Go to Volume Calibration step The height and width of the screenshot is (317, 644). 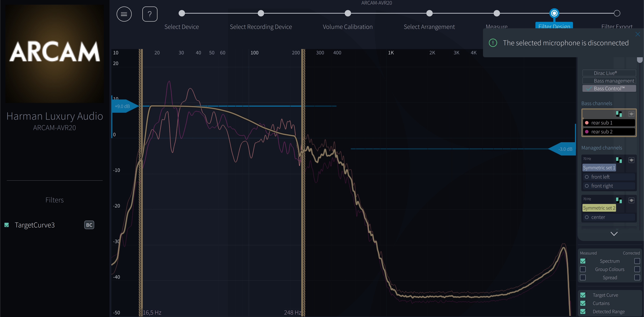point(348,13)
